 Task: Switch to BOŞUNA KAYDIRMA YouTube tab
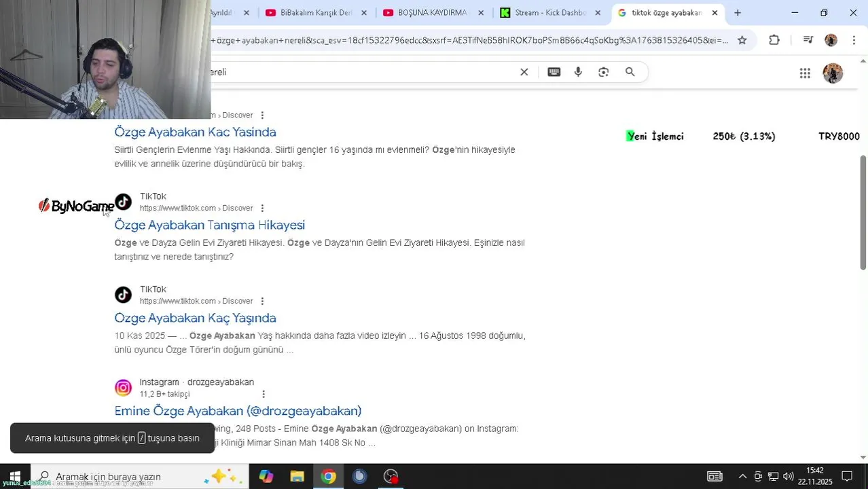click(x=433, y=13)
